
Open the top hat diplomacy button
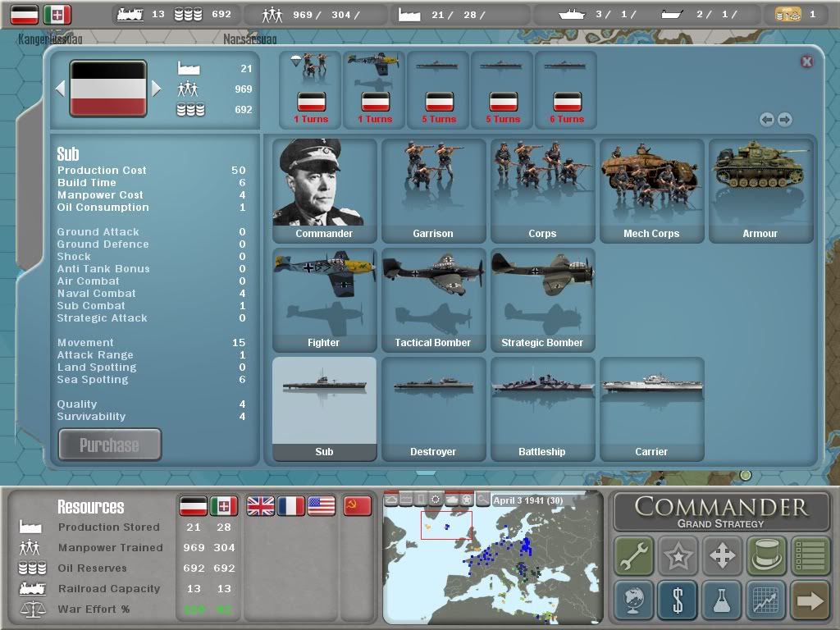point(766,555)
